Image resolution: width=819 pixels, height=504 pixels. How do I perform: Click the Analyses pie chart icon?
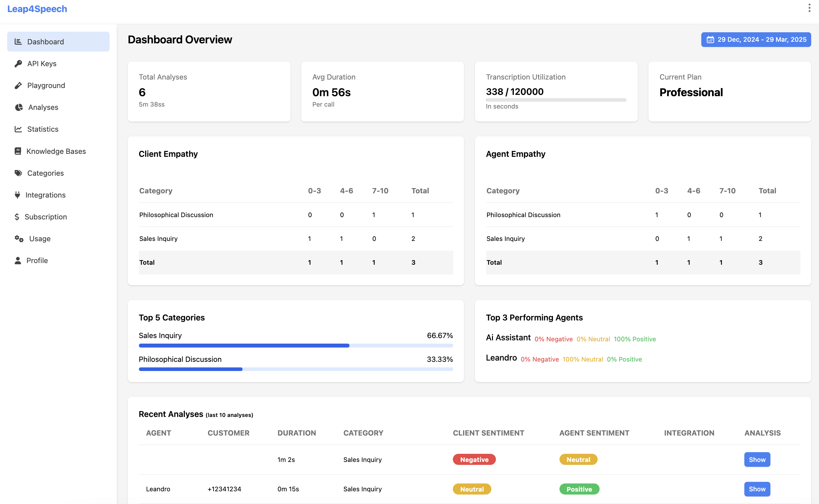pos(19,107)
